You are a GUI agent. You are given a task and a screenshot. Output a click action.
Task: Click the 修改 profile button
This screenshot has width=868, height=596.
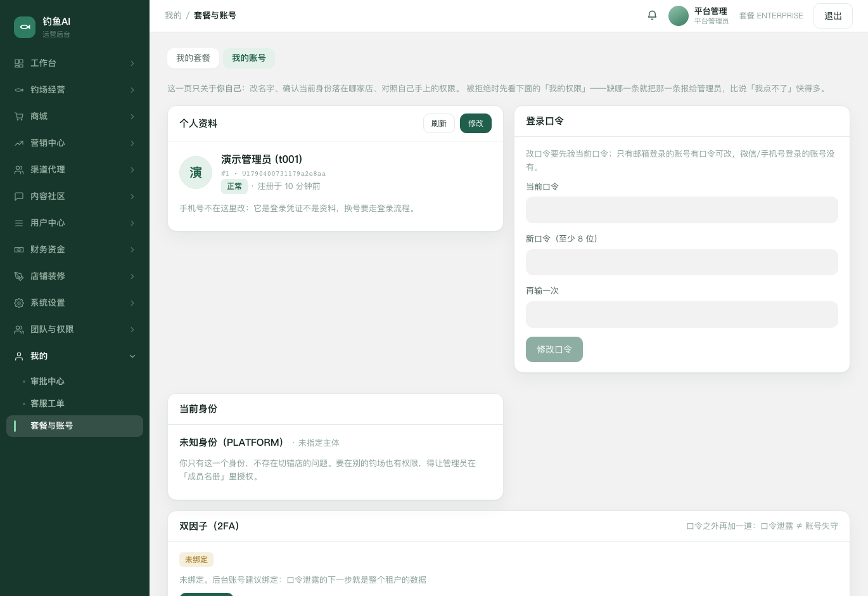point(476,124)
